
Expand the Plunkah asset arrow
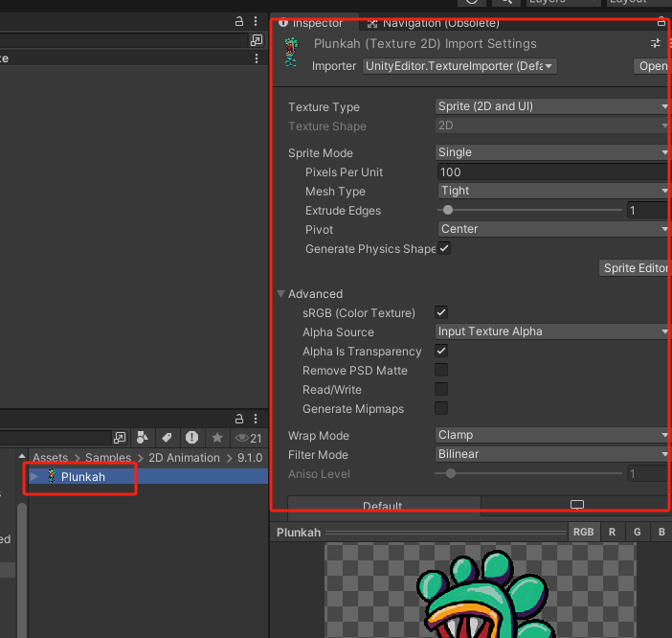(x=34, y=476)
